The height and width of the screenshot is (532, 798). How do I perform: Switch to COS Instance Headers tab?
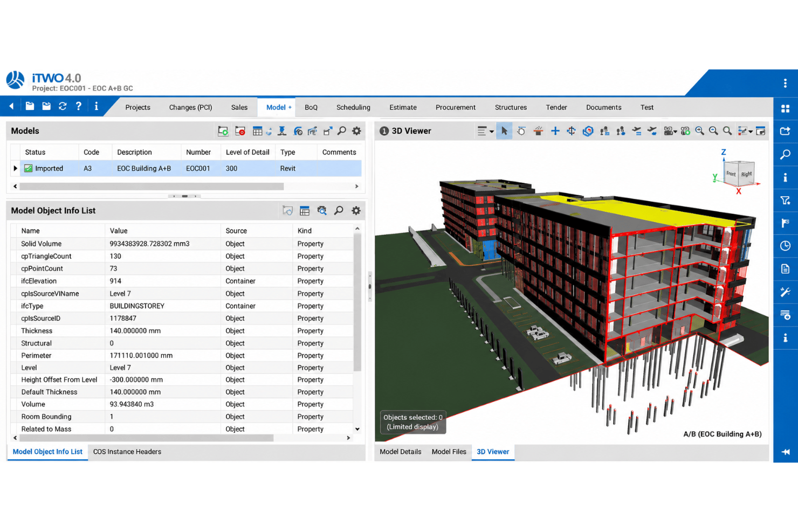(x=127, y=452)
